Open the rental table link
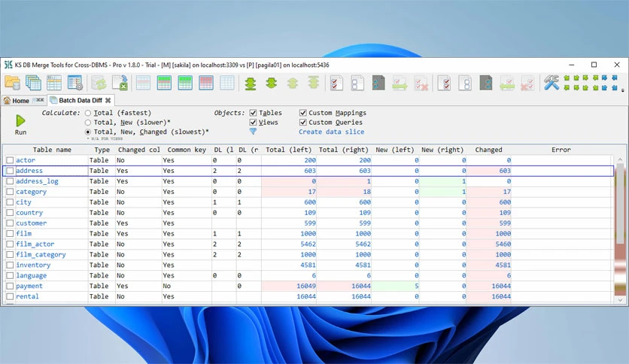The image size is (629, 364). 27,296
